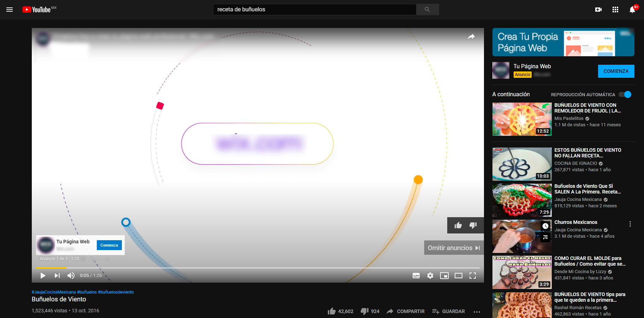The width and height of the screenshot is (644, 318).
Task: Open thumbnail with 10:03 duration
Action: click(522, 164)
